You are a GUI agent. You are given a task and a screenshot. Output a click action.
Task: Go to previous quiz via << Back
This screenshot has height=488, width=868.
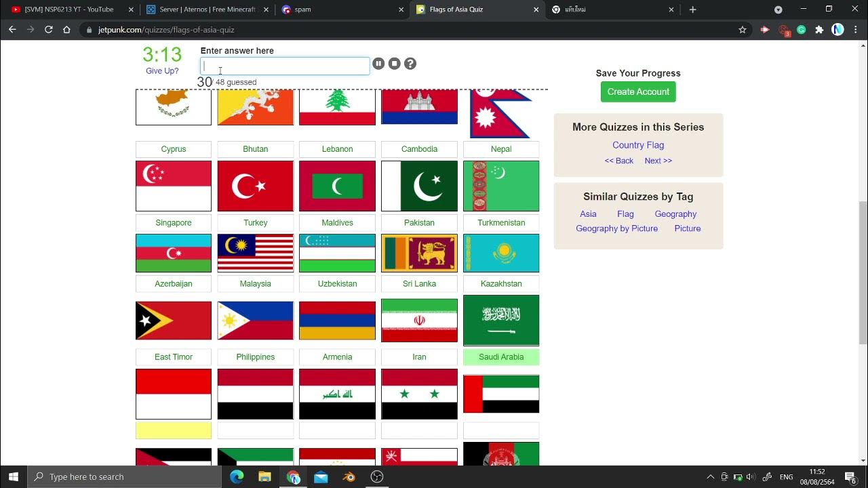(x=619, y=161)
